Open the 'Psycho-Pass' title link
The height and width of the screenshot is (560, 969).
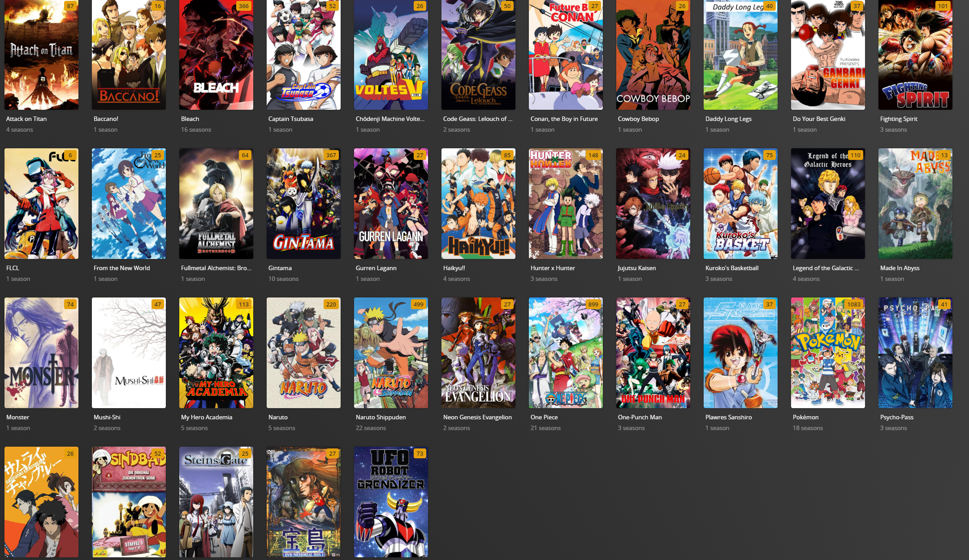click(x=896, y=417)
